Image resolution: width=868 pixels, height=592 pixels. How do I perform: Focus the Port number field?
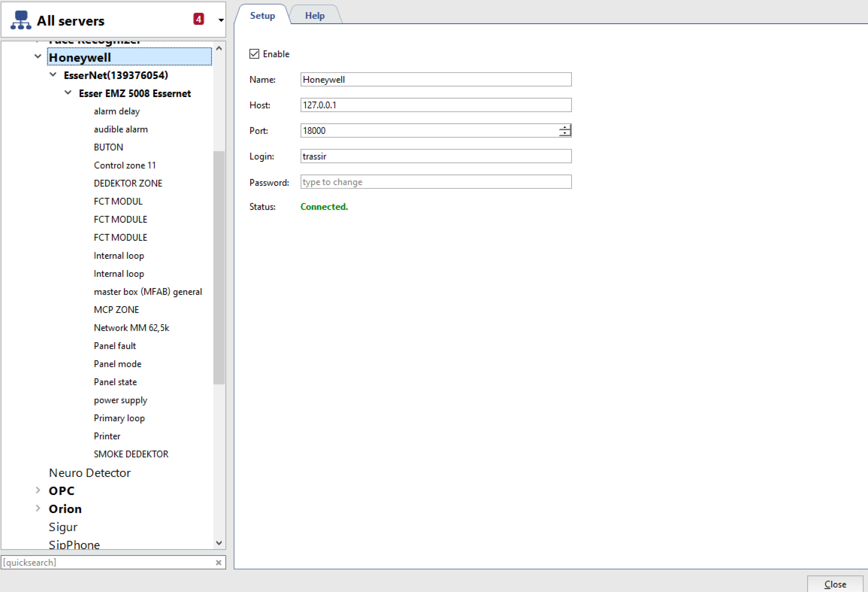430,130
